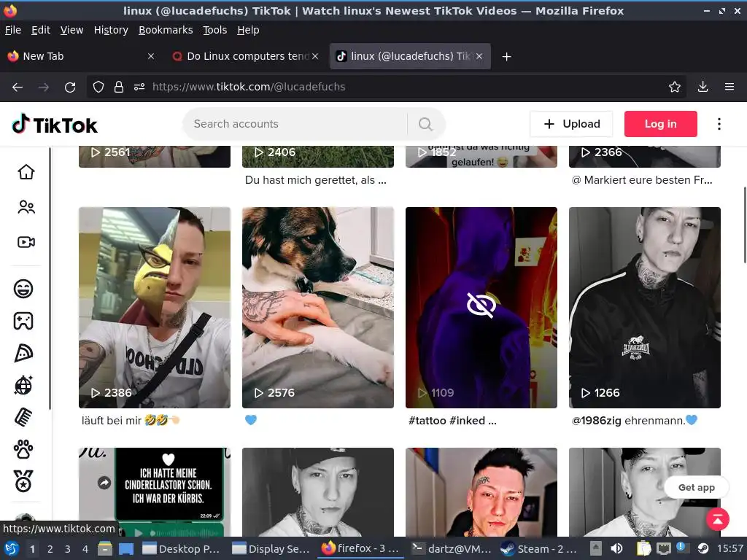Click the #tattoo hashtag link
The height and width of the screenshot is (560, 747).
point(427,421)
